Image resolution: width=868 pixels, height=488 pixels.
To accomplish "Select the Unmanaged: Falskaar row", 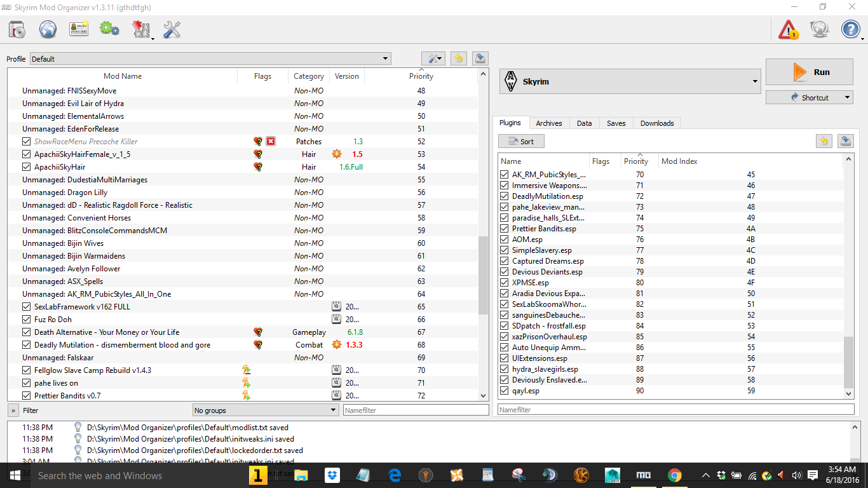I will point(242,358).
